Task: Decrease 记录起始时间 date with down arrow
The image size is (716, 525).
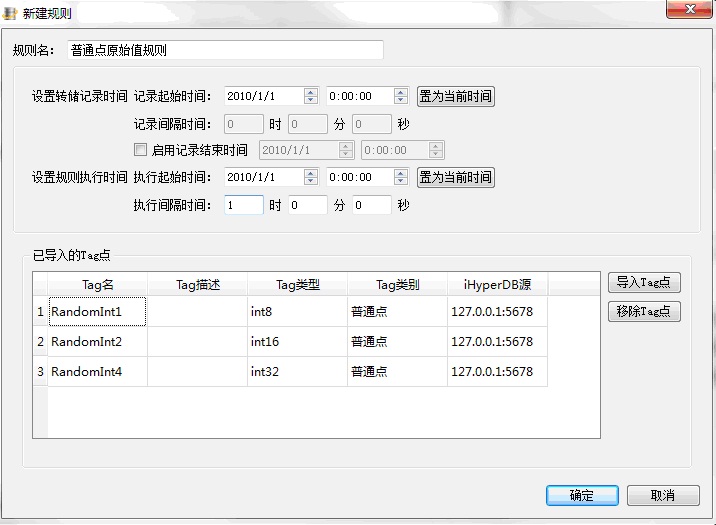Action: [311, 100]
